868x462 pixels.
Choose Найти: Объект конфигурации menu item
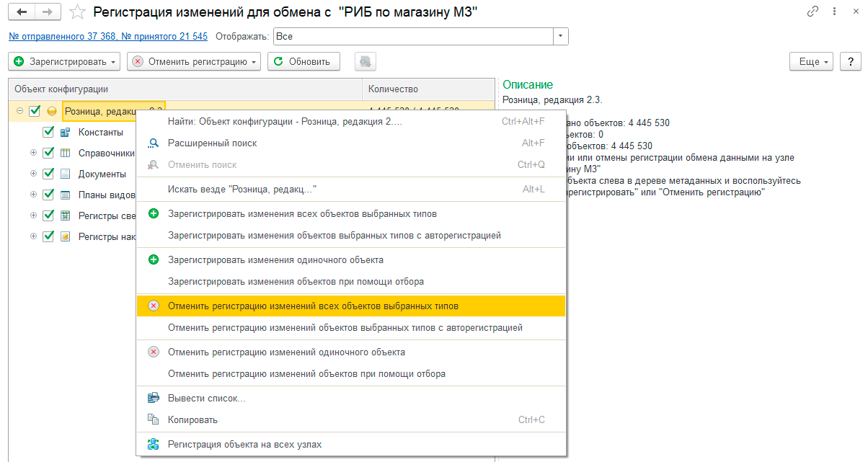click(x=350, y=121)
